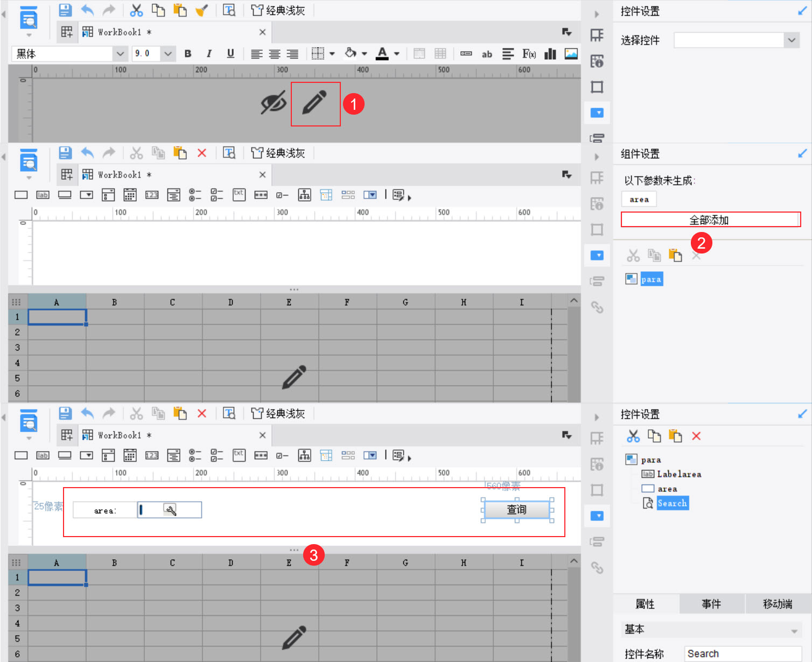The height and width of the screenshot is (662, 812).
Task: Click the pencil edit icon beside the crossed-eye
Action: point(315,103)
